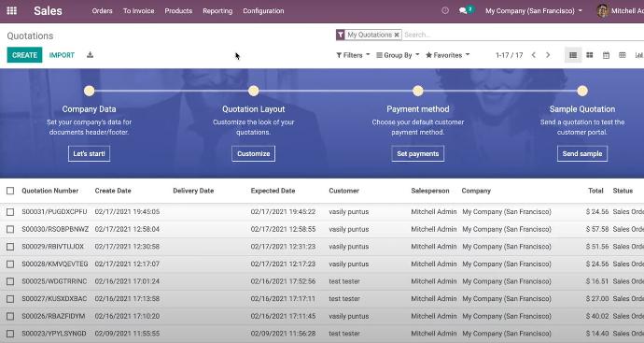
Task: Sort by Create Date column header
Action: point(113,191)
